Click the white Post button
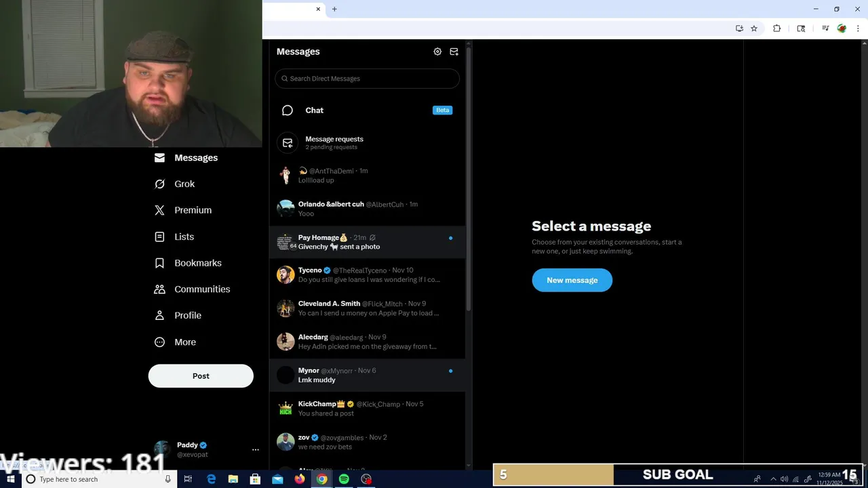Viewport: 868px width, 488px height. click(x=201, y=376)
